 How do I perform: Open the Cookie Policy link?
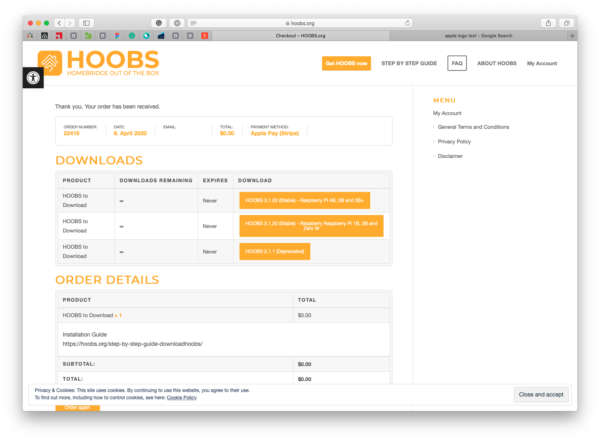[181, 398]
